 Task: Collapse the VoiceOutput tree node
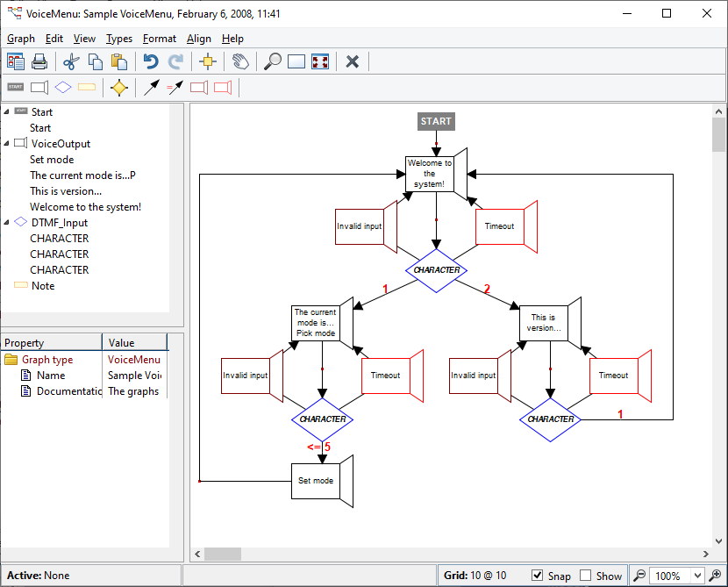click(x=7, y=144)
